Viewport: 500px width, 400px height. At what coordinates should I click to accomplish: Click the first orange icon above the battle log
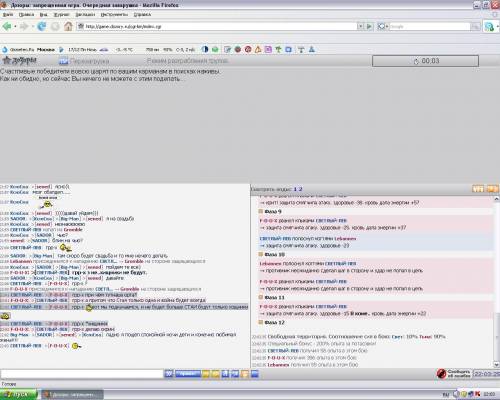click(x=478, y=189)
